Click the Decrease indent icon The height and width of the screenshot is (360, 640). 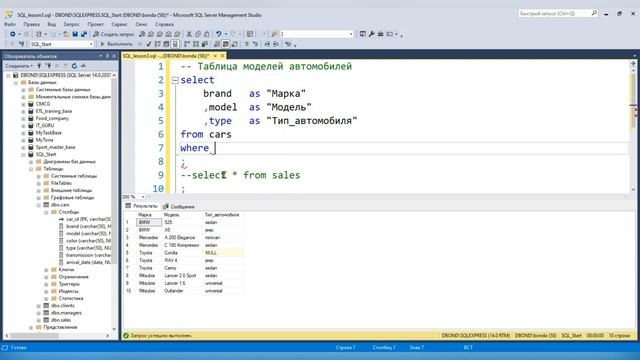click(x=267, y=44)
